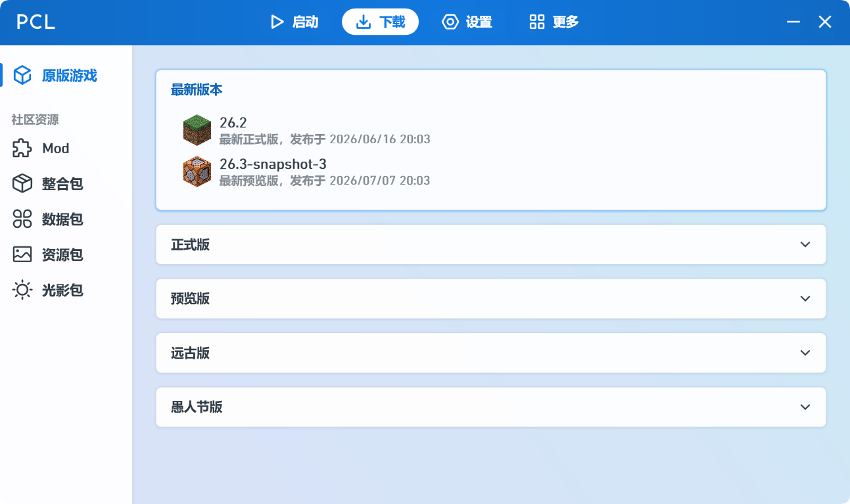Click the four-squares grid icon beside 更多
Viewport: 850px width, 504px height.
(x=536, y=22)
